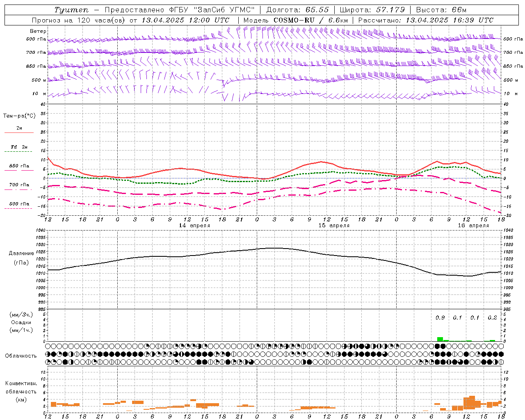Image resolution: width=525 pixels, height=420 pixels.
Task: Select forecast start '13.04.2025 12:00 UTC'
Action: click(x=185, y=20)
